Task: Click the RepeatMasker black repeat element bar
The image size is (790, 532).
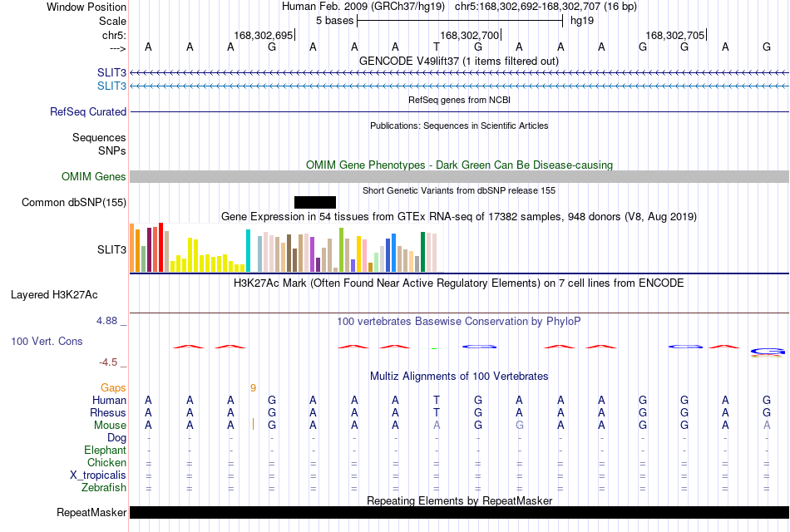Action: click(459, 512)
